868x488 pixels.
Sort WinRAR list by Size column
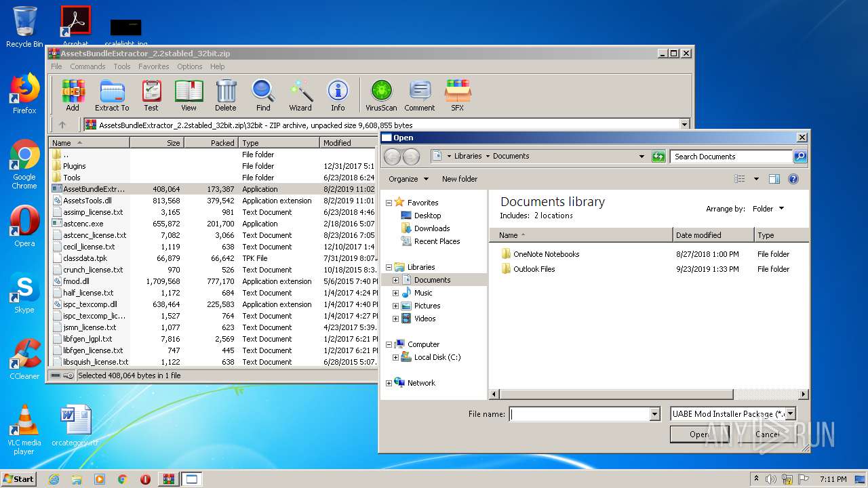coord(157,143)
